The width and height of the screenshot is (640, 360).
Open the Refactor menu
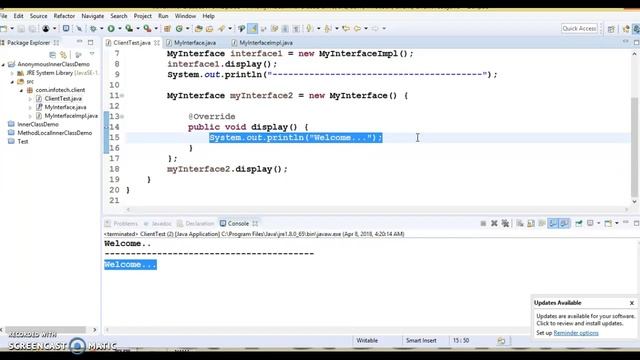point(64,16)
